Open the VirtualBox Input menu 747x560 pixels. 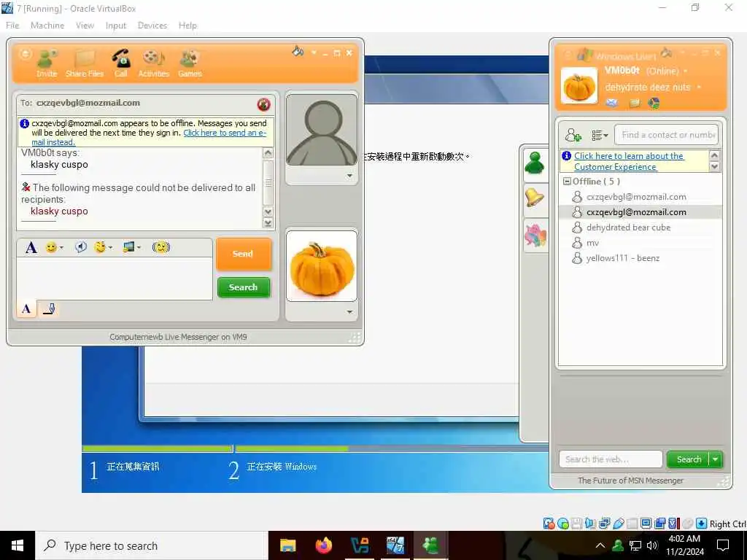tap(116, 26)
